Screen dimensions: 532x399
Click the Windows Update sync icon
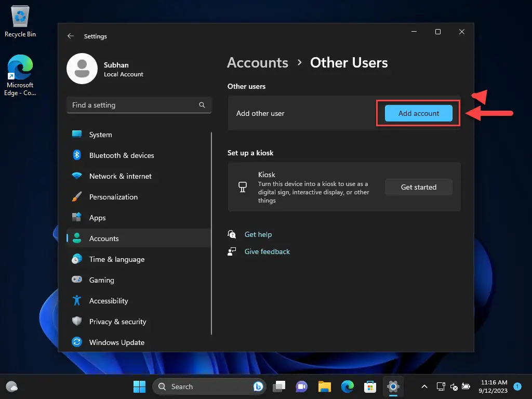point(77,342)
